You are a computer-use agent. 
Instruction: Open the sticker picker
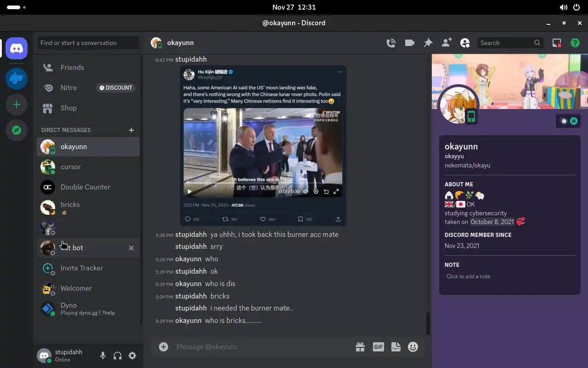click(396, 347)
